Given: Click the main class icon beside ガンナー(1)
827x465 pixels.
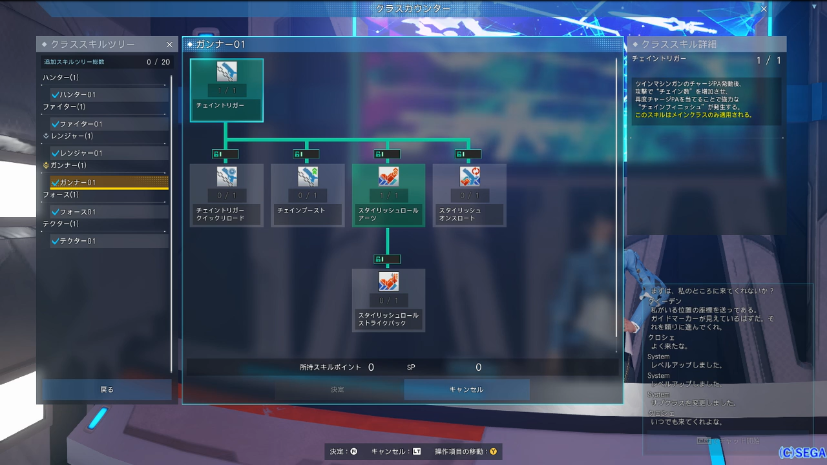Looking at the screenshot, I should point(46,165).
